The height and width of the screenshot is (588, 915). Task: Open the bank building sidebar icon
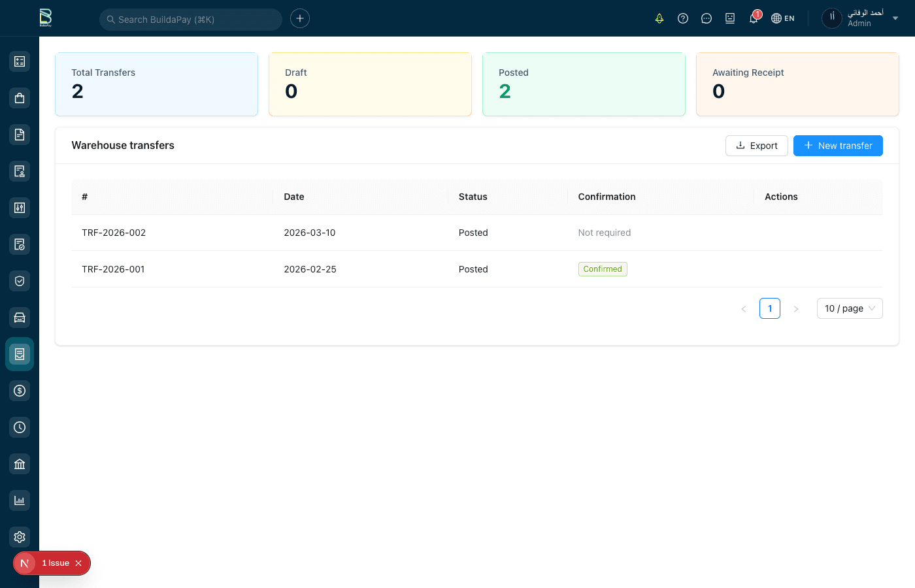tap(20, 464)
